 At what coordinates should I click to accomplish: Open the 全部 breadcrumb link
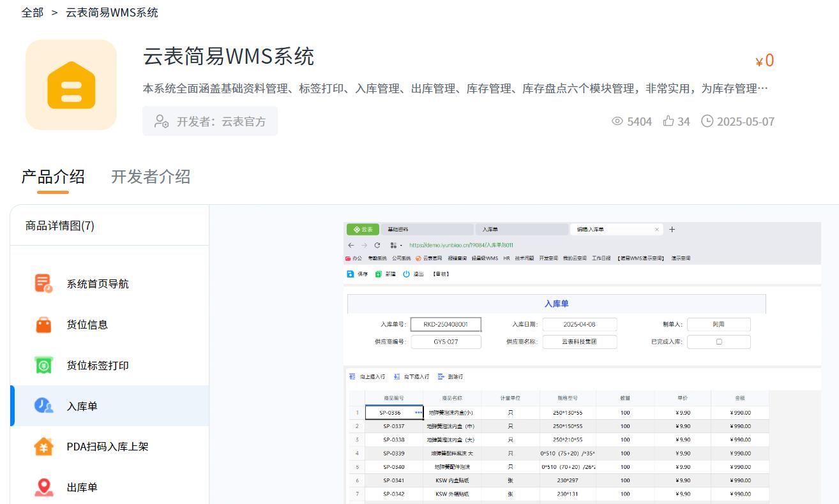pos(33,13)
